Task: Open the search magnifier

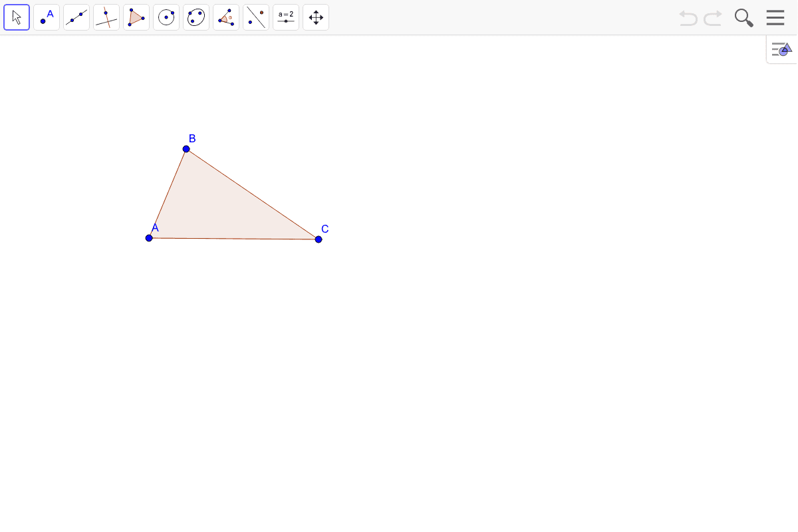Action: coord(744,18)
